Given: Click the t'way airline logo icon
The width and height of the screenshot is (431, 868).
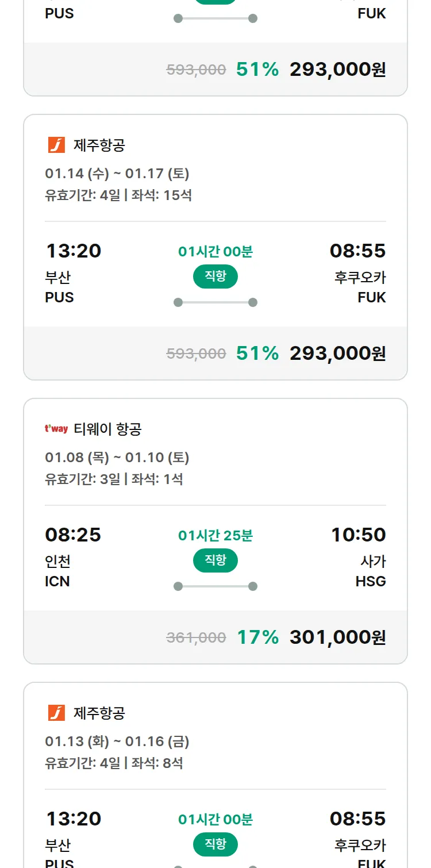Looking at the screenshot, I should click(56, 429).
